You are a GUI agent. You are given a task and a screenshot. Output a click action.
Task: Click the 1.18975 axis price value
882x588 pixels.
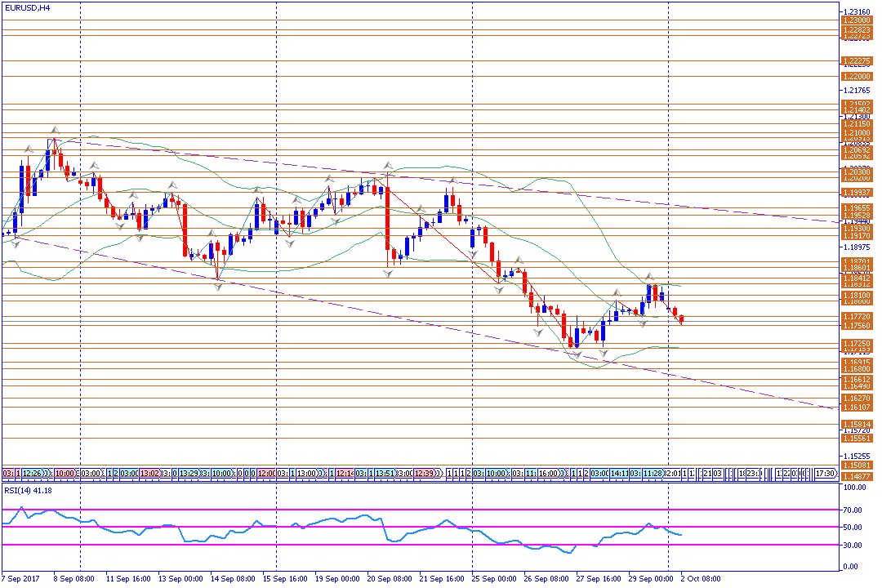point(857,247)
